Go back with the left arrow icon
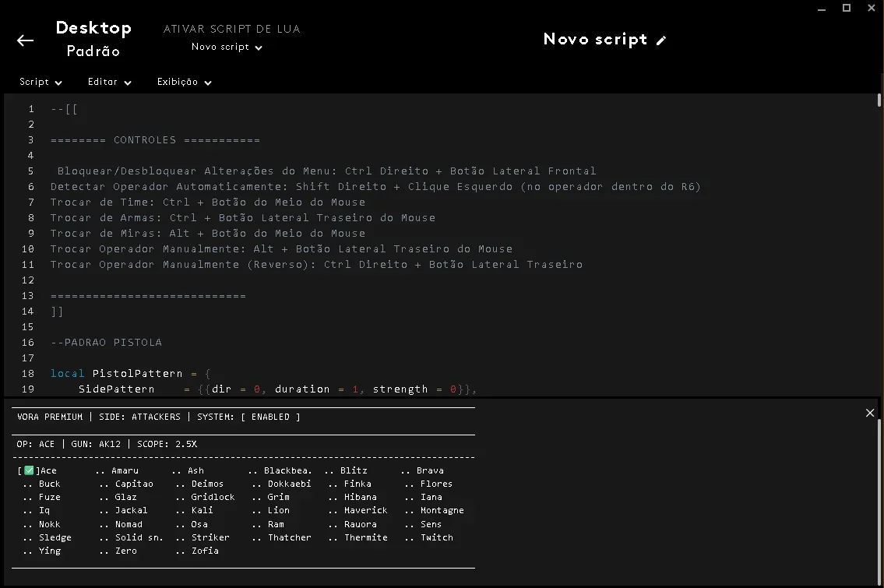 [x=26, y=40]
